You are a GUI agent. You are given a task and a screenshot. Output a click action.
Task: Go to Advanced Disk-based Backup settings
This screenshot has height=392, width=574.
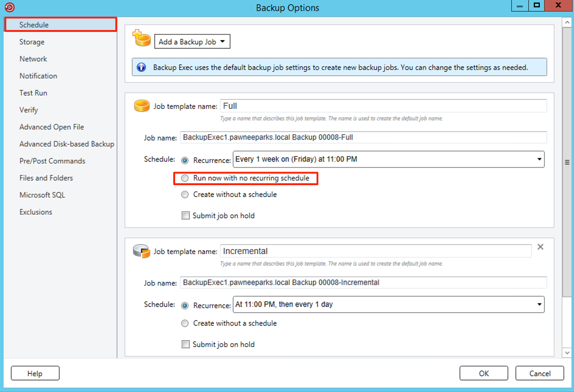[x=67, y=144]
